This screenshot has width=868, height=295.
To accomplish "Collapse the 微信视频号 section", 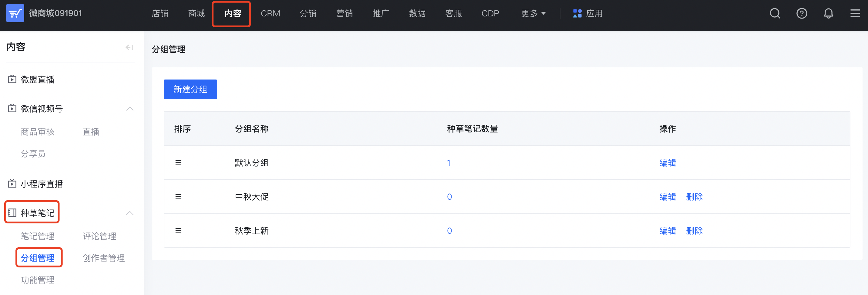I will [x=130, y=109].
